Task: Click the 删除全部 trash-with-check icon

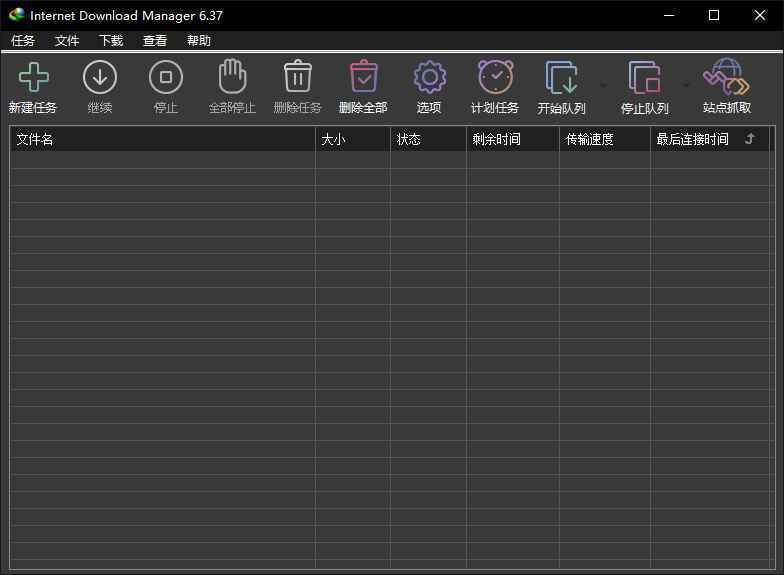Action: click(x=364, y=76)
